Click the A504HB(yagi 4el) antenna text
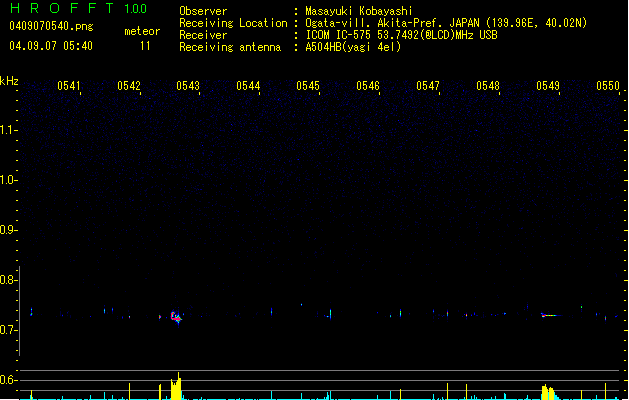This screenshot has height=400, width=629. point(353,47)
